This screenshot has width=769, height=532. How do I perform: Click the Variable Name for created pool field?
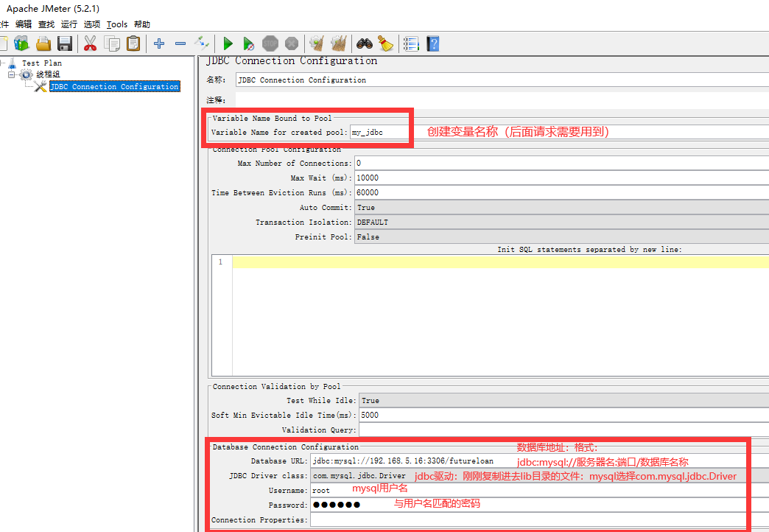tap(377, 133)
